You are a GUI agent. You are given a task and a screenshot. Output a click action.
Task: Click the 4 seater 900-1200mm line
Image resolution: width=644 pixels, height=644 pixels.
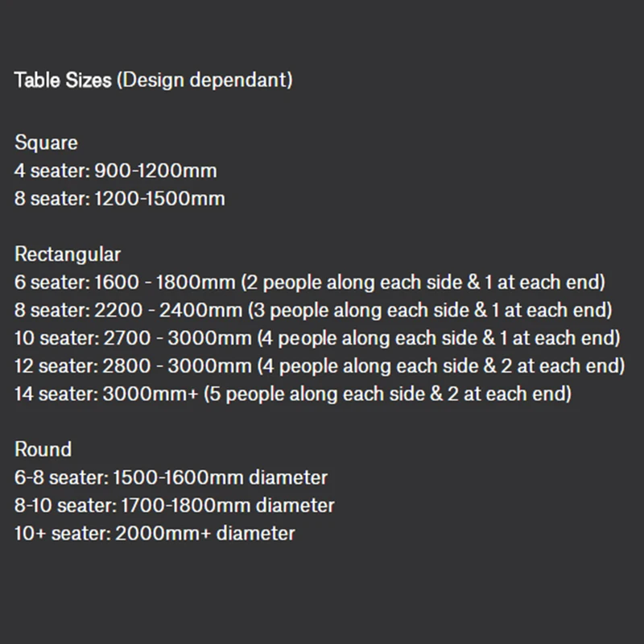115,171
